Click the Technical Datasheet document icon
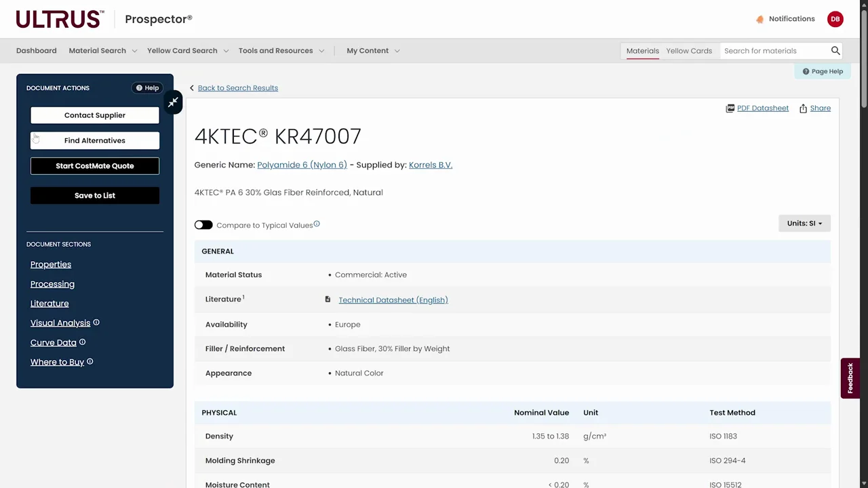Viewport: 868px width, 488px height. [x=328, y=300]
